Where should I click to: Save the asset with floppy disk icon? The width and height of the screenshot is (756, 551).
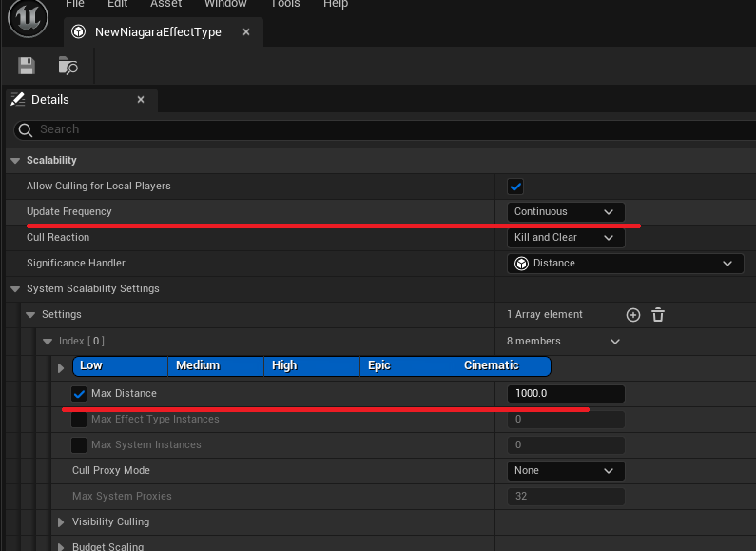click(x=27, y=66)
